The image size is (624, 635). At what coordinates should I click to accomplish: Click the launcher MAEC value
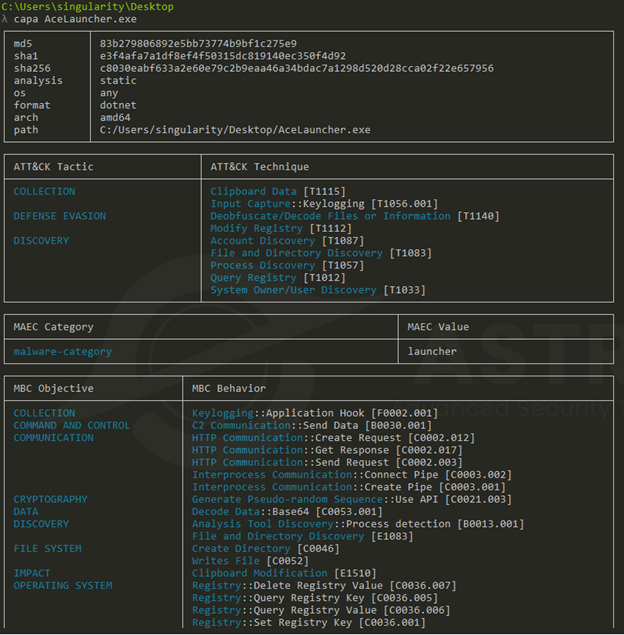[x=432, y=352]
